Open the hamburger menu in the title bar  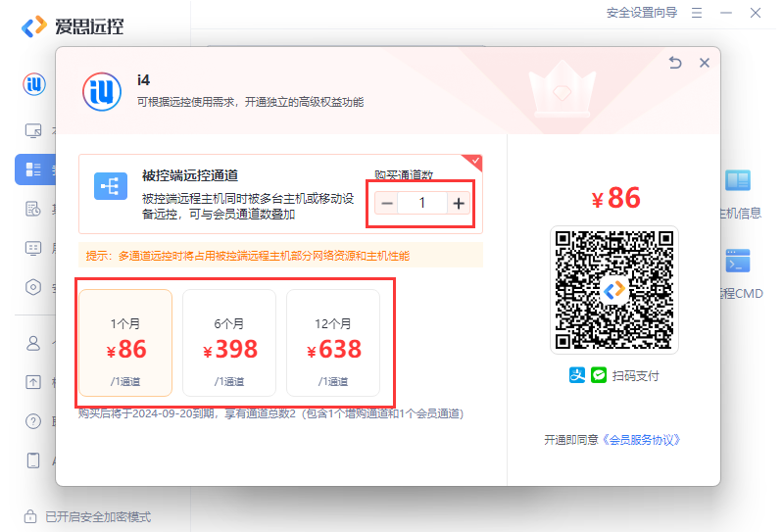click(x=697, y=13)
